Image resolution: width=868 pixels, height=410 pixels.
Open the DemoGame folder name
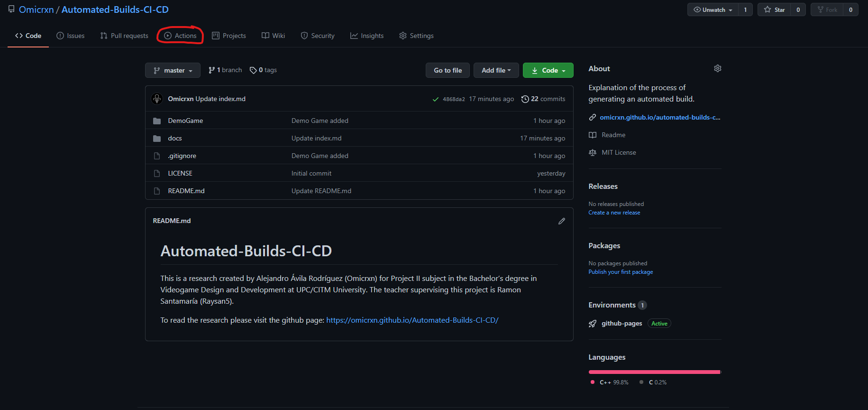[185, 121]
